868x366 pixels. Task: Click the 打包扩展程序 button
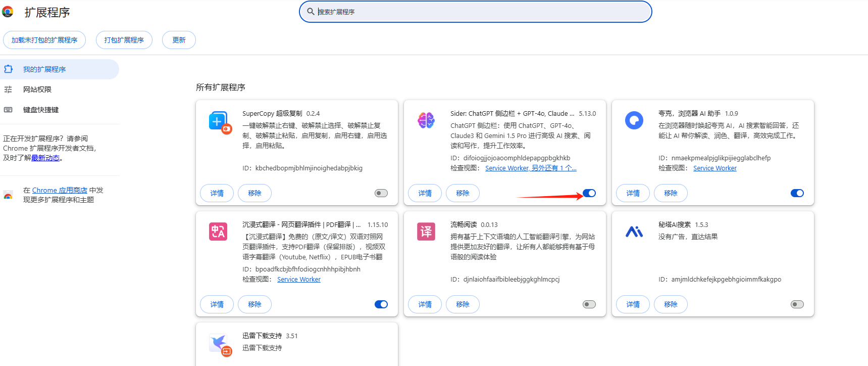point(124,40)
